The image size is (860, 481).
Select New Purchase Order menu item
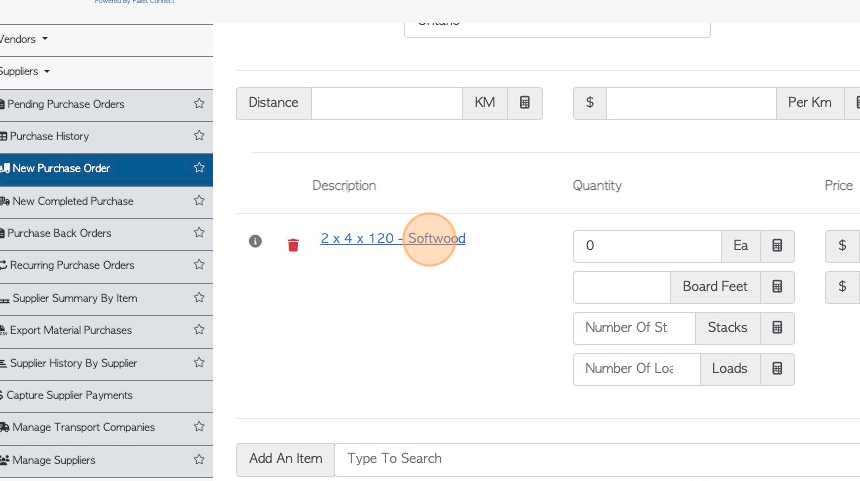[106, 168]
